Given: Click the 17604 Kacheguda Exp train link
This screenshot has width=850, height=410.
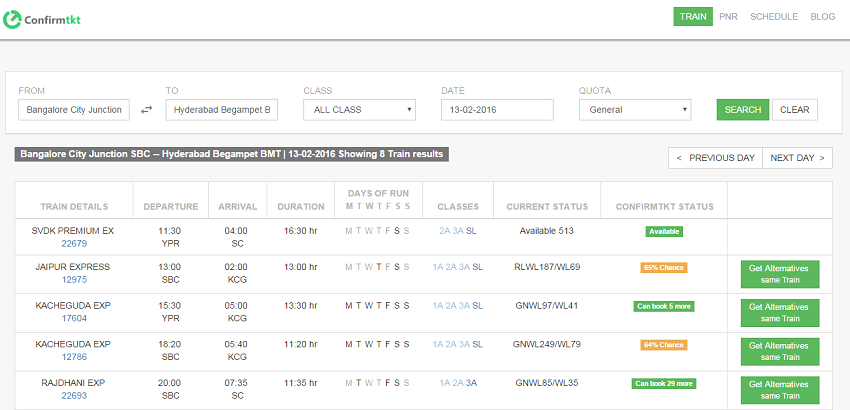Looking at the screenshot, I should pos(74,318).
